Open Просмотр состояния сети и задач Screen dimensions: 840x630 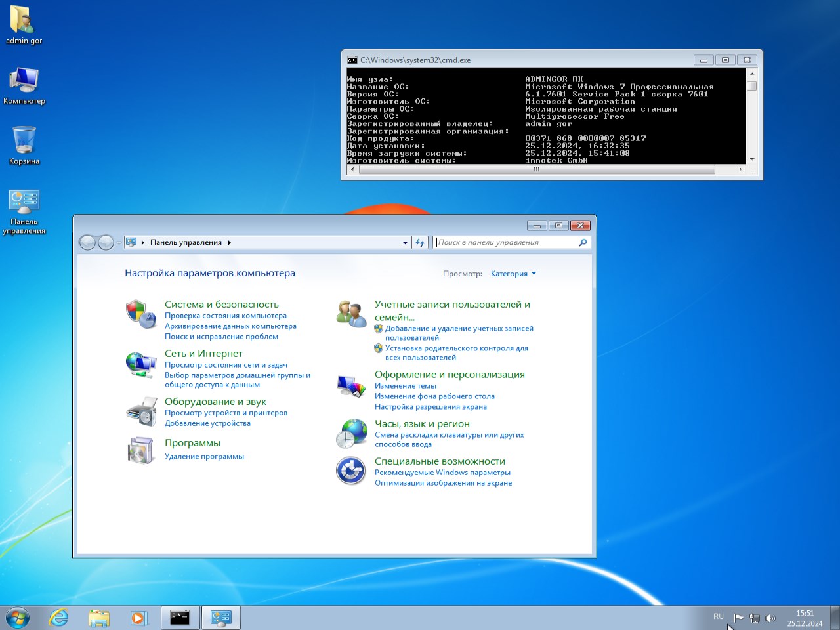pos(226,365)
